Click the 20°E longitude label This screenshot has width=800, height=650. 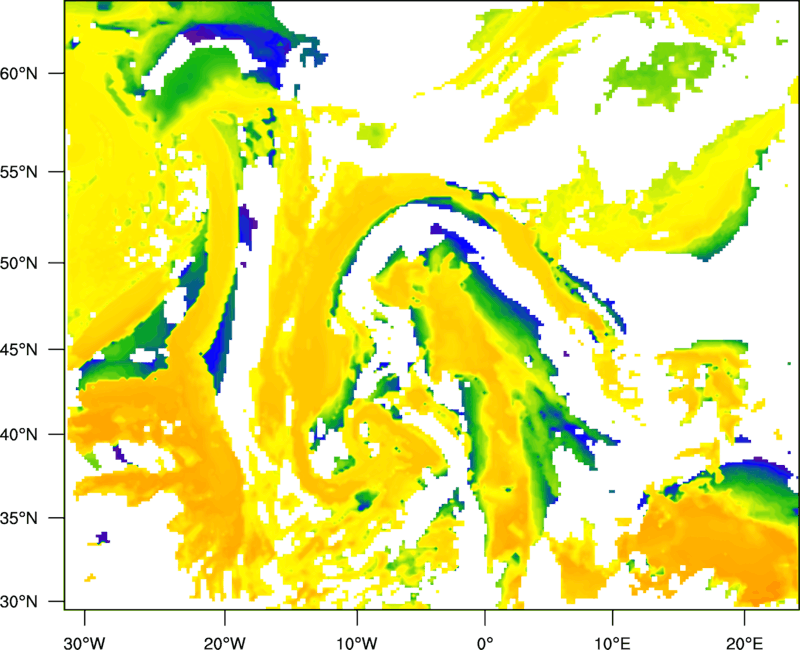(x=744, y=643)
